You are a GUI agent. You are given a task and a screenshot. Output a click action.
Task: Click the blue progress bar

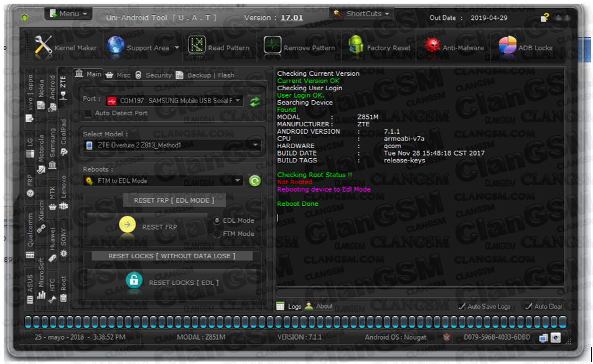296,322
